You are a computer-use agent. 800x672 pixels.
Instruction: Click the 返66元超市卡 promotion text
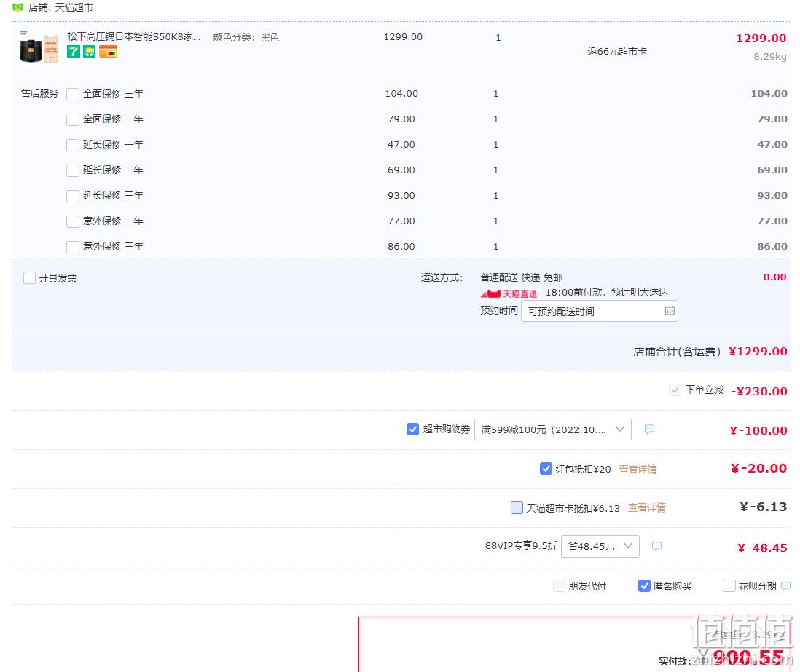[x=617, y=51]
